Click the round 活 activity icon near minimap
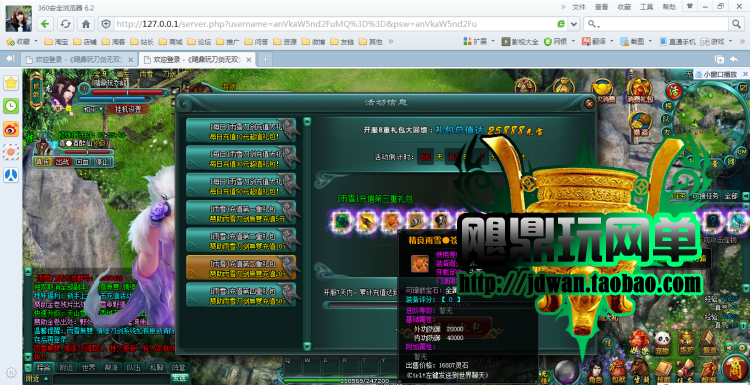The image size is (750, 385). [674, 90]
